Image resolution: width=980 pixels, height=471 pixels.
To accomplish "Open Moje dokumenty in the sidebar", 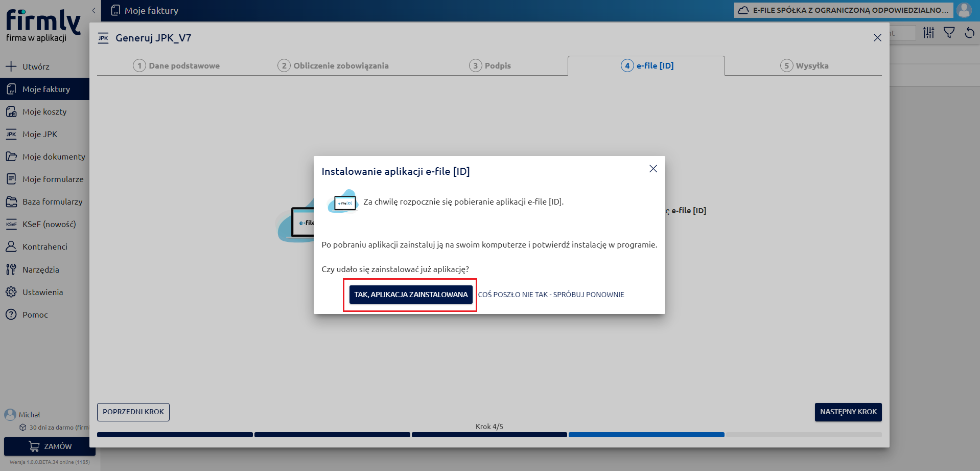I will tap(45, 156).
